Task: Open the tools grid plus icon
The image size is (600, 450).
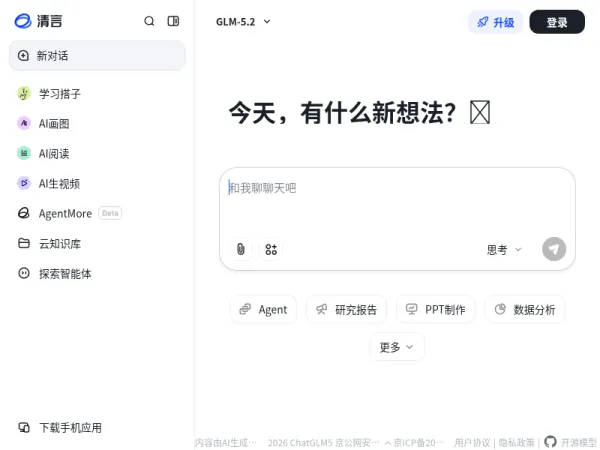Action: [x=271, y=249]
